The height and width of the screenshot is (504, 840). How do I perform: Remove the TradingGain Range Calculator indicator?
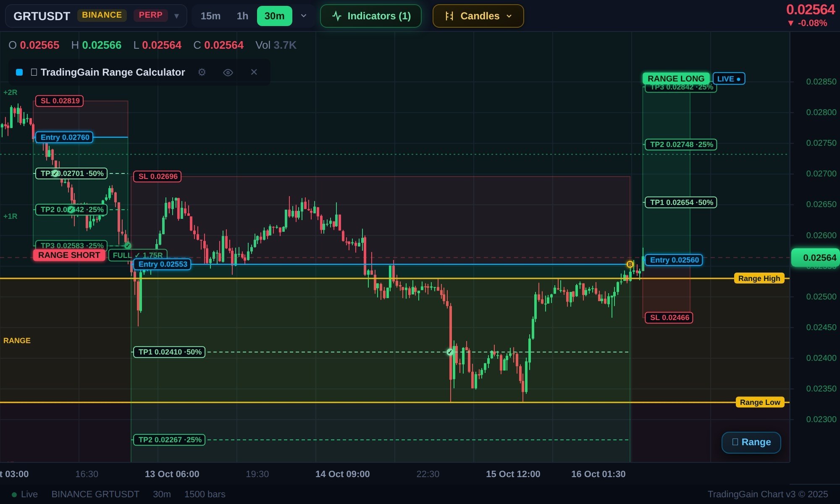tap(254, 72)
